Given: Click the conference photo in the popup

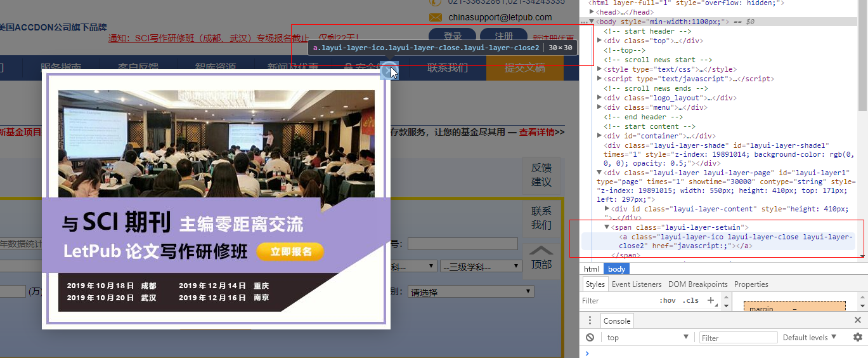Looking at the screenshot, I should click(x=216, y=143).
